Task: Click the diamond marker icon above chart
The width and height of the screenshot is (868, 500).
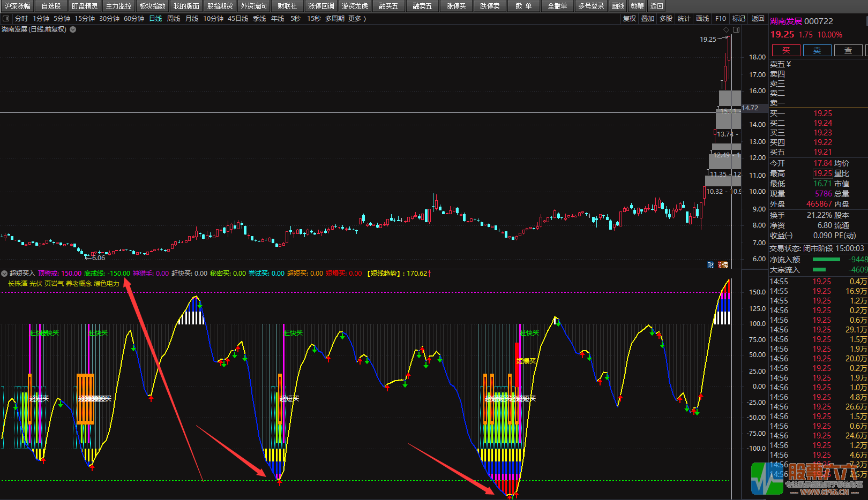Action: (x=727, y=29)
